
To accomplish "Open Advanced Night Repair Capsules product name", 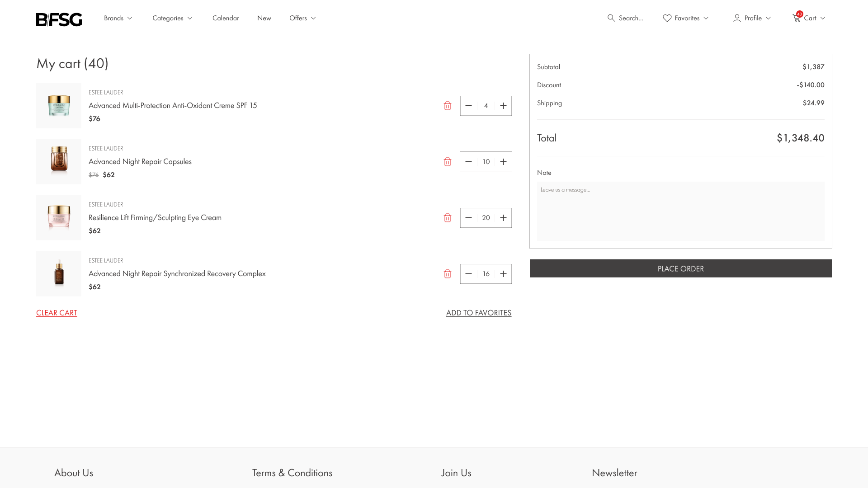I will [x=140, y=161].
